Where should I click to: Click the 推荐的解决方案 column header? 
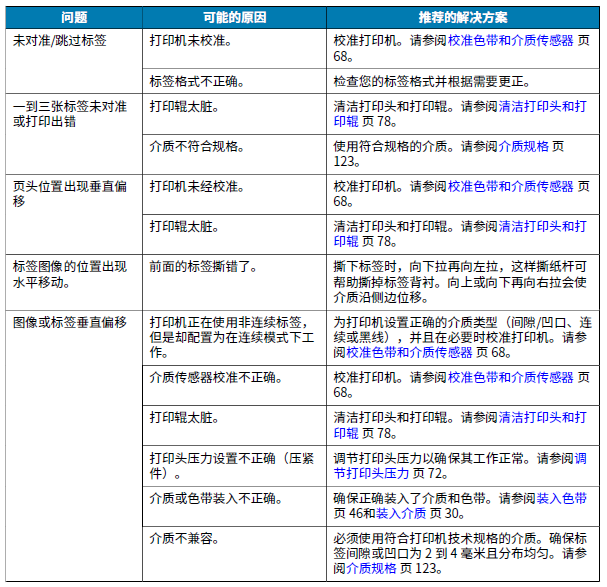463,17
